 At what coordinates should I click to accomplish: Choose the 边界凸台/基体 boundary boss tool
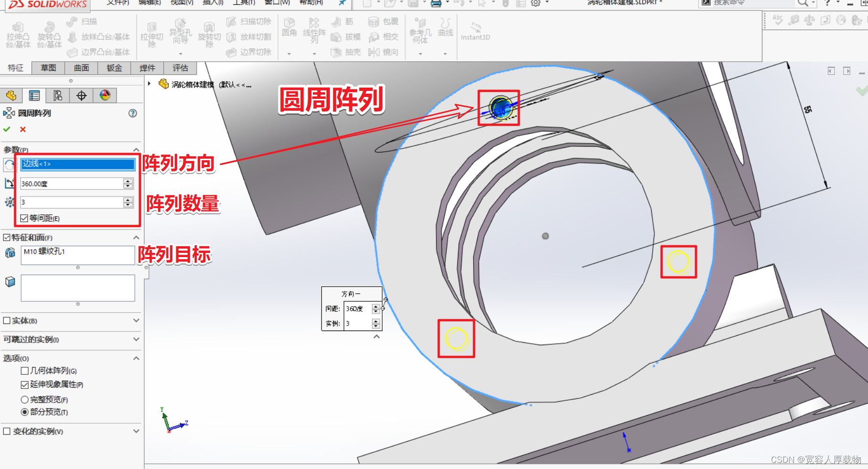tap(98, 52)
